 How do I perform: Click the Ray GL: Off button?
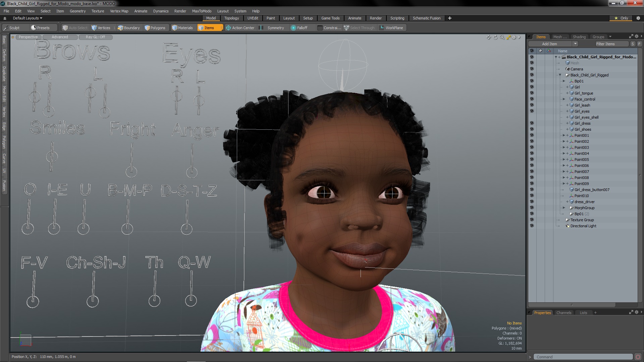pyautogui.click(x=96, y=37)
